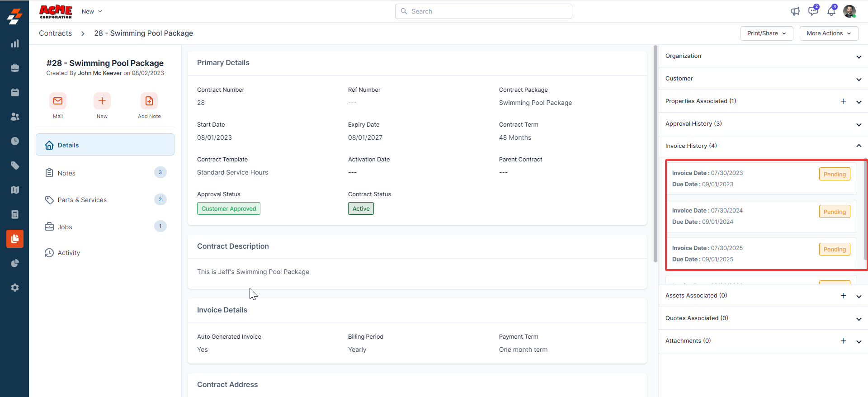Switch to Parts & Services tab
This screenshot has width=868, height=397.
[x=82, y=200]
